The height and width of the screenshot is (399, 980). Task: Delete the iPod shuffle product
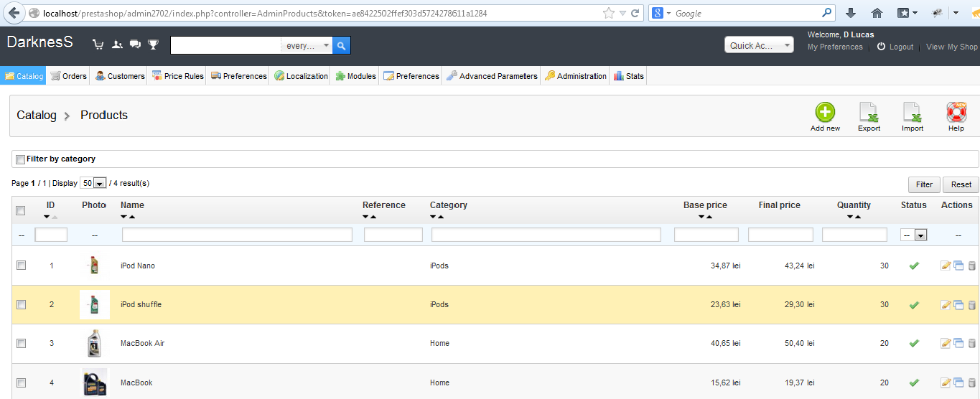(972, 304)
